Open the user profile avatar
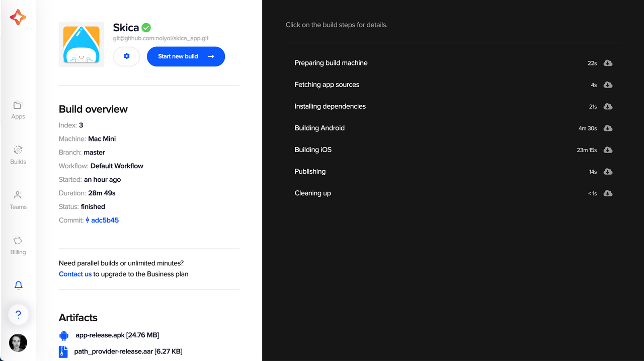 tap(18, 343)
